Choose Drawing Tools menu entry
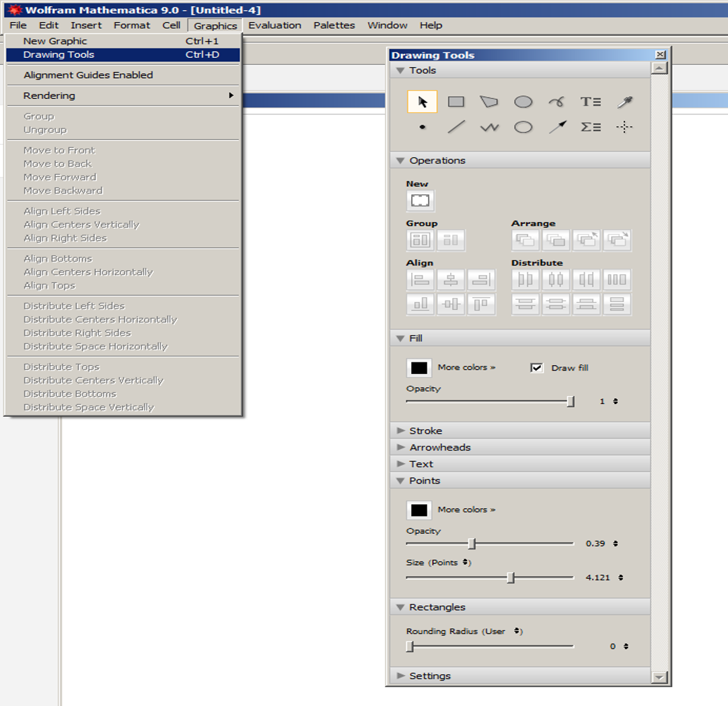The width and height of the screenshot is (728, 706). coord(123,54)
